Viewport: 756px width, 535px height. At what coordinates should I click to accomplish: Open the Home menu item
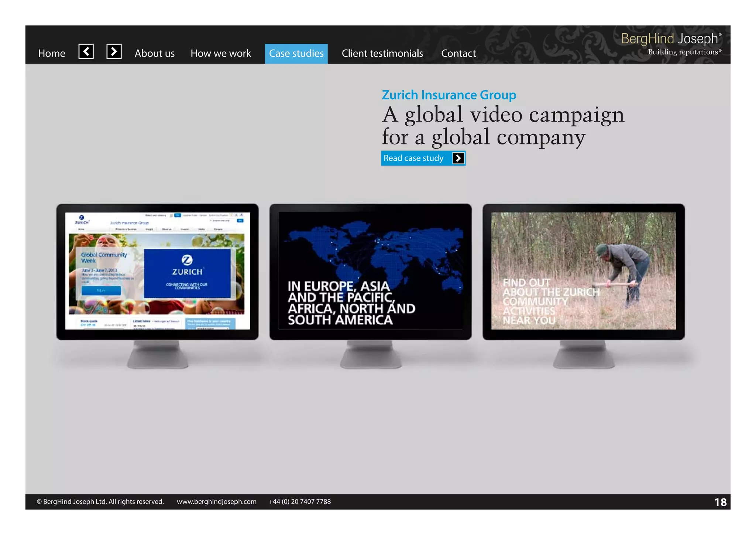coord(52,54)
